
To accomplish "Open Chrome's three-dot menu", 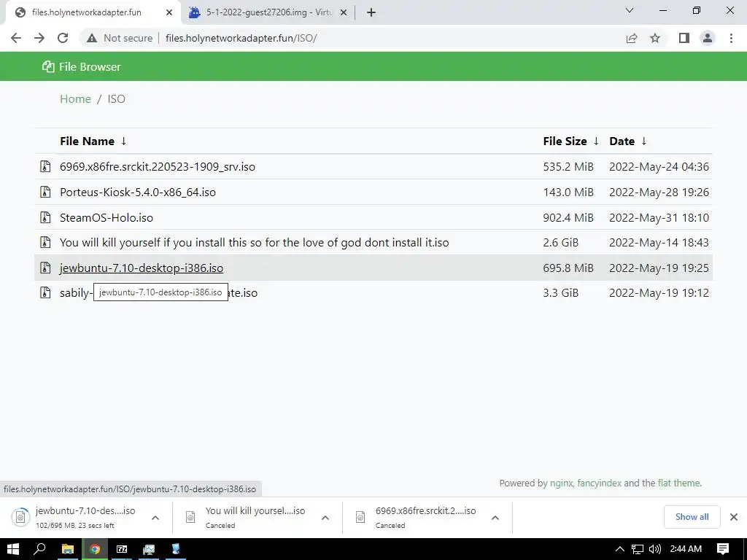I will click(731, 38).
